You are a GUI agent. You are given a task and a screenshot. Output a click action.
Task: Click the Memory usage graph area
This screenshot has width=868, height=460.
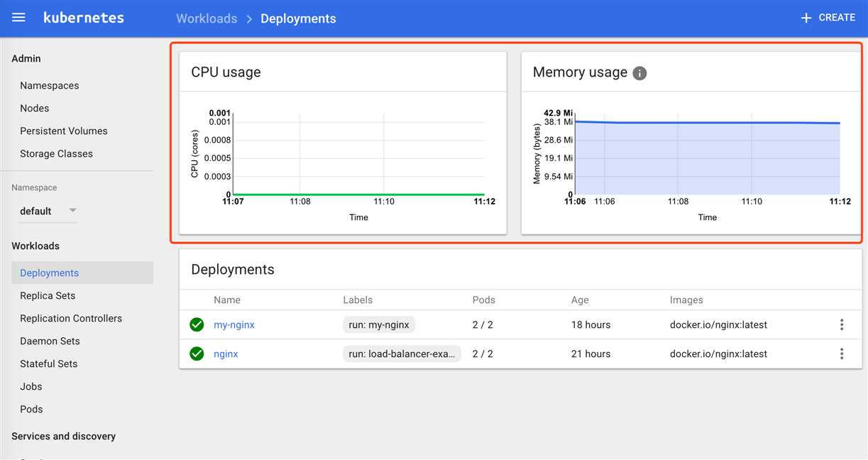707,159
